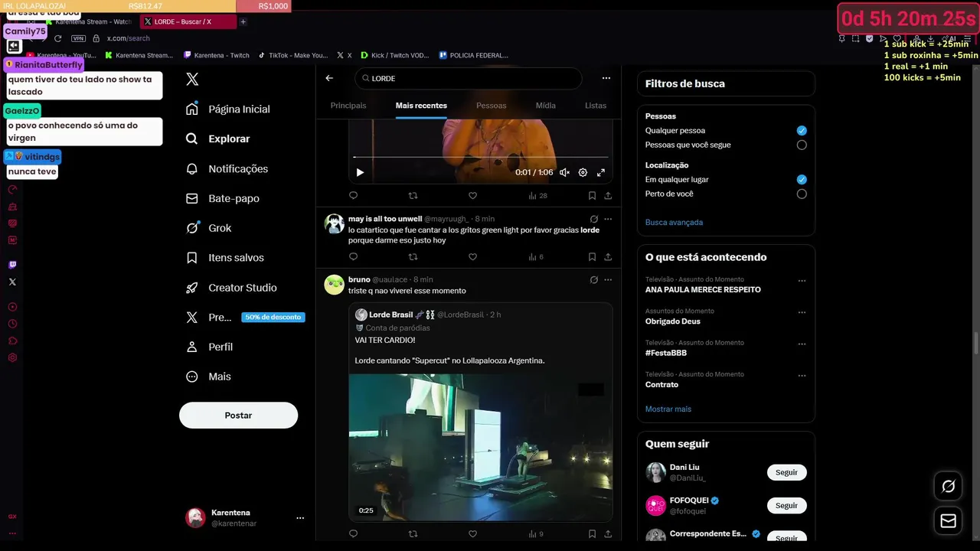
Task: Follow FOFOQUEI with Seguir button
Action: click(786, 505)
